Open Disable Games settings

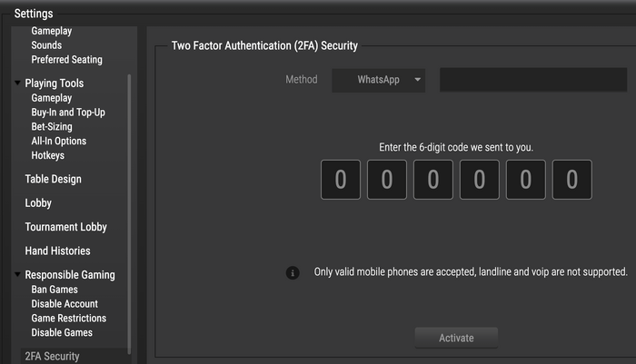pos(62,332)
